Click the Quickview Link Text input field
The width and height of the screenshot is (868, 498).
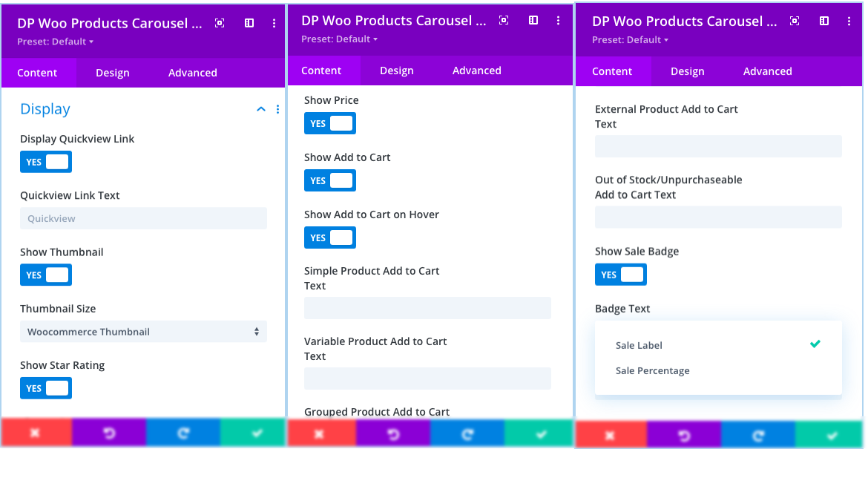click(x=143, y=217)
